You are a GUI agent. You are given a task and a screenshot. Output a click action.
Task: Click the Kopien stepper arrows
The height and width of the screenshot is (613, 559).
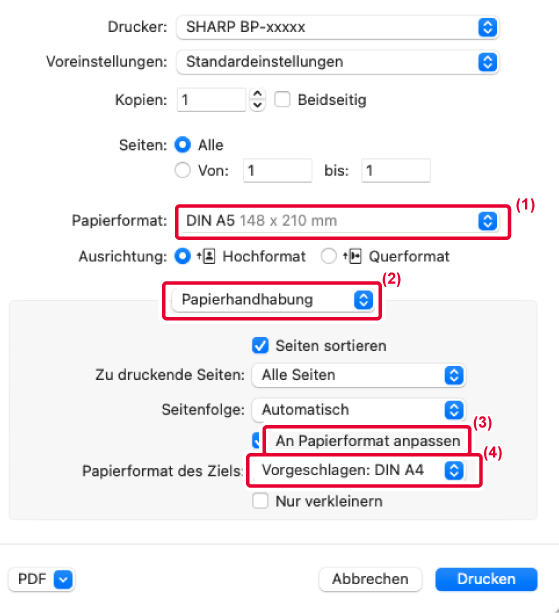point(257,100)
